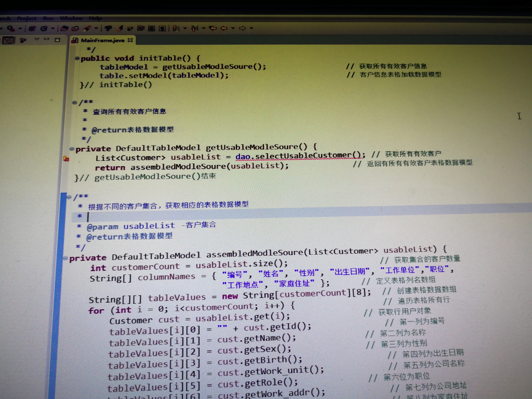Screen dimensions: 532x399
Task: Click the Back navigation arrow
Action: [x=224, y=28]
